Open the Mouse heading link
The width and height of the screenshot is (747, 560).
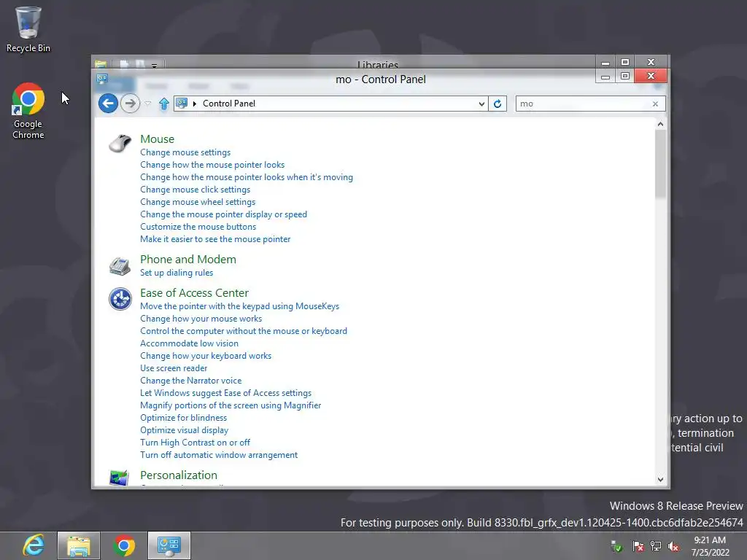click(158, 139)
